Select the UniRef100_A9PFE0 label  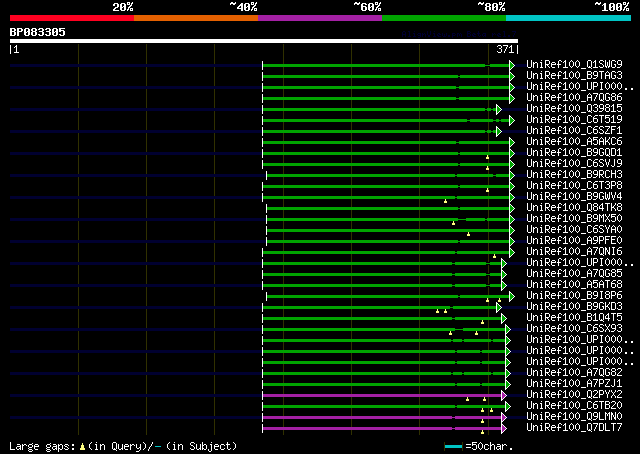574,241
